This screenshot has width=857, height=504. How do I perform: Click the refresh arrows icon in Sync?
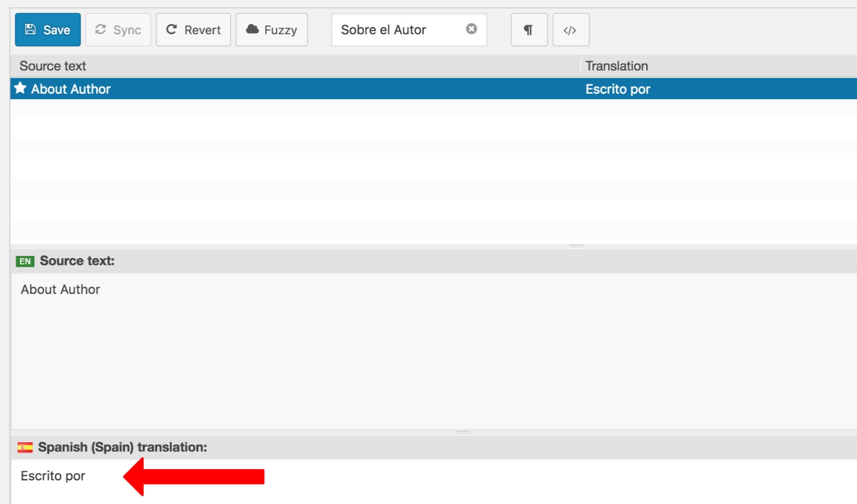101,29
